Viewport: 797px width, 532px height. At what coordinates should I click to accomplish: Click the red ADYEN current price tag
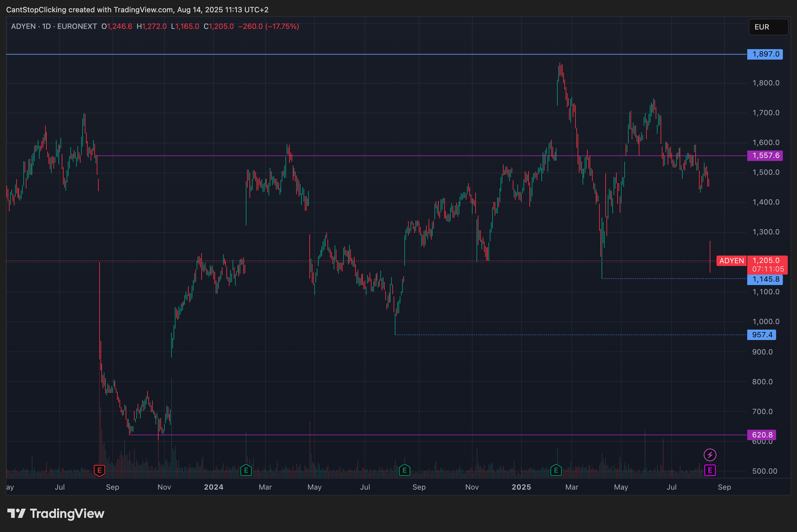(732, 261)
